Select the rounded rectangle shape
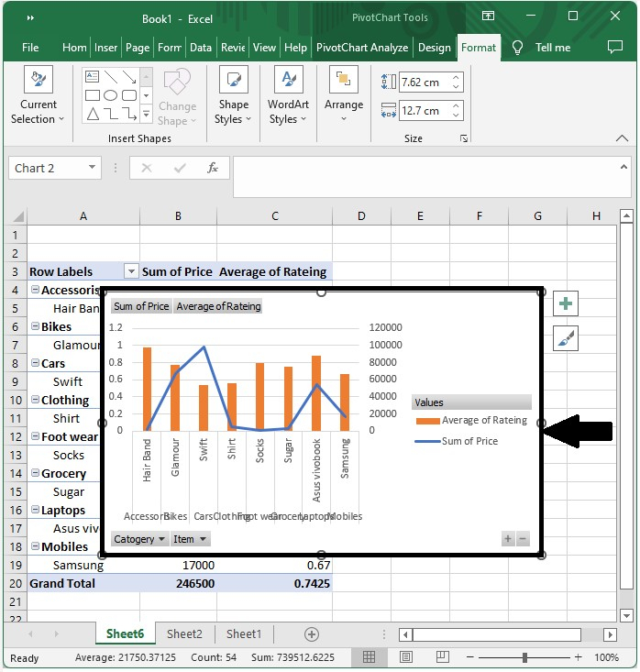 tap(129, 95)
